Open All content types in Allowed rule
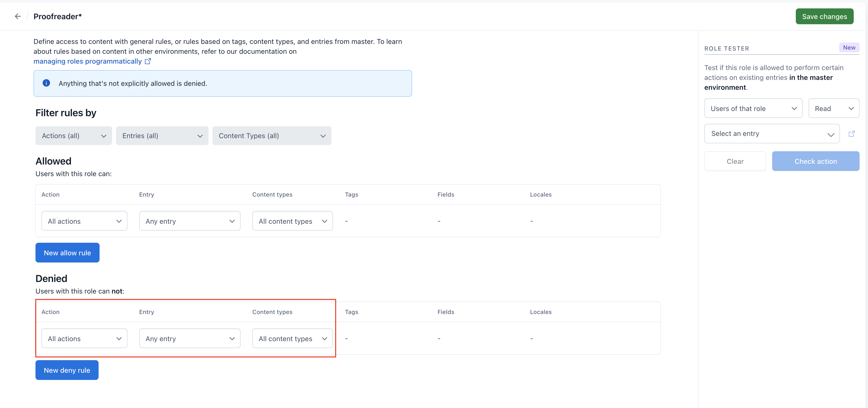The height and width of the screenshot is (408, 868). 292,221
